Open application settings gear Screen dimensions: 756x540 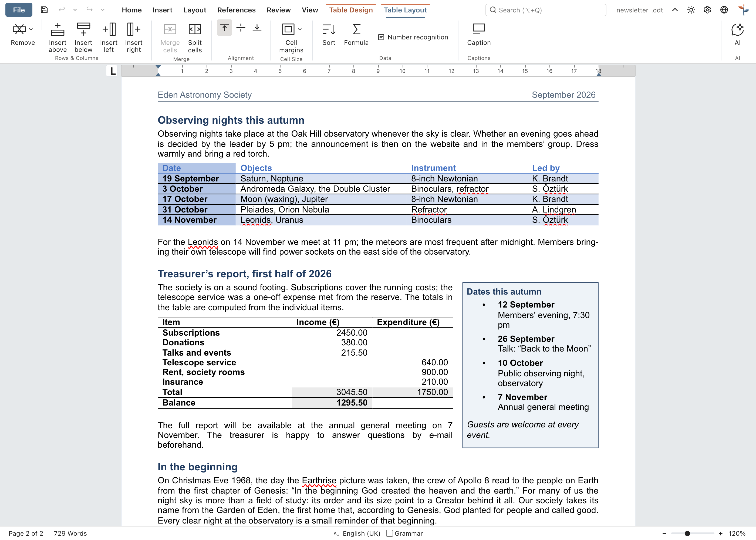click(707, 10)
